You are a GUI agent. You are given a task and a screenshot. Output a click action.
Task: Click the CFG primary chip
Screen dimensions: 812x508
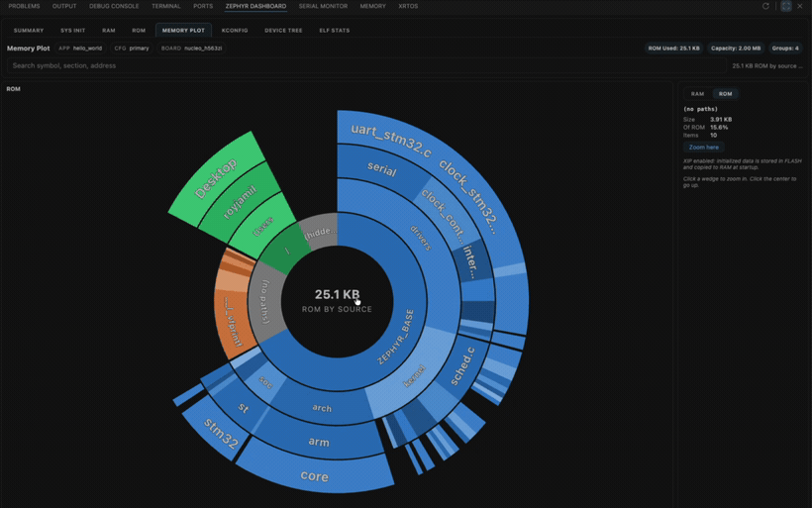132,49
